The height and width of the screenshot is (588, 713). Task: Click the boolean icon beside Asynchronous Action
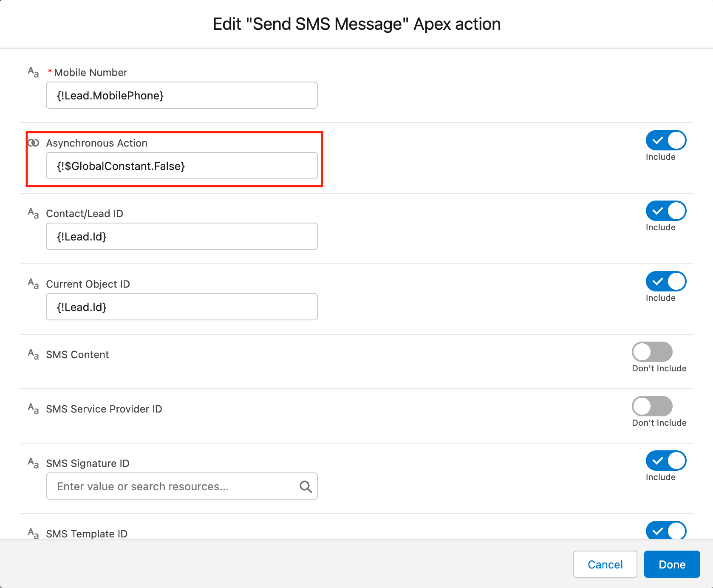pos(33,143)
